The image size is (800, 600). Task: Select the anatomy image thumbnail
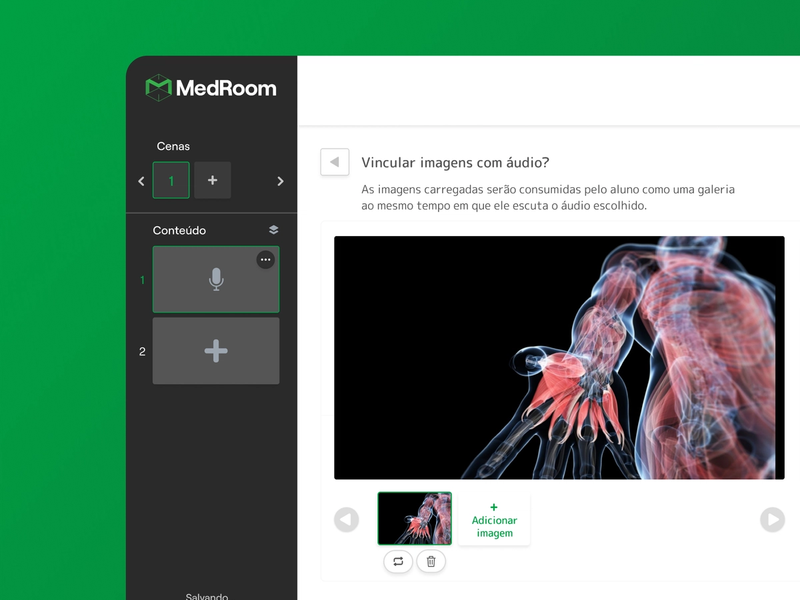pos(413,517)
